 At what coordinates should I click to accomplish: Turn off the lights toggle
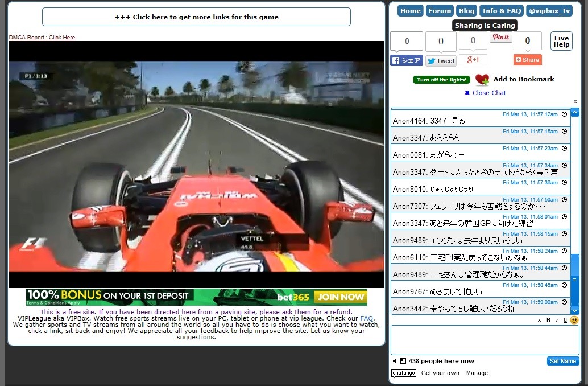[441, 80]
